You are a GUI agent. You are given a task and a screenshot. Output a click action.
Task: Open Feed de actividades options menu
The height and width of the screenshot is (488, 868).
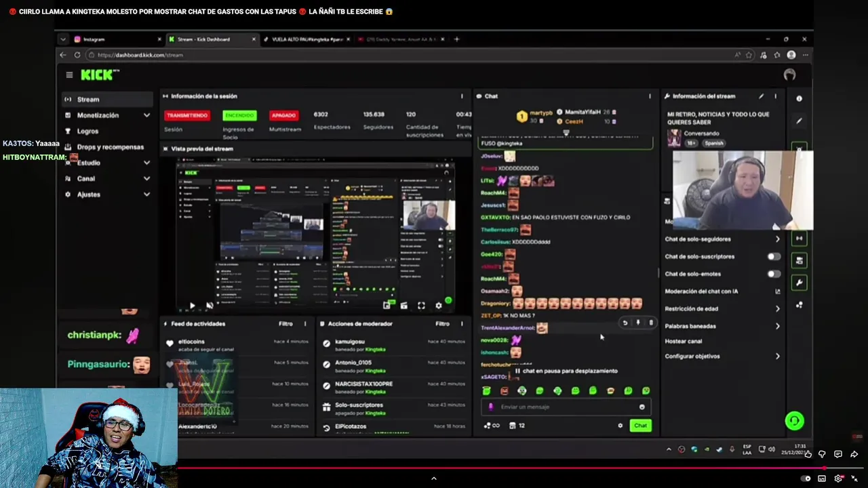pyautogui.click(x=305, y=324)
